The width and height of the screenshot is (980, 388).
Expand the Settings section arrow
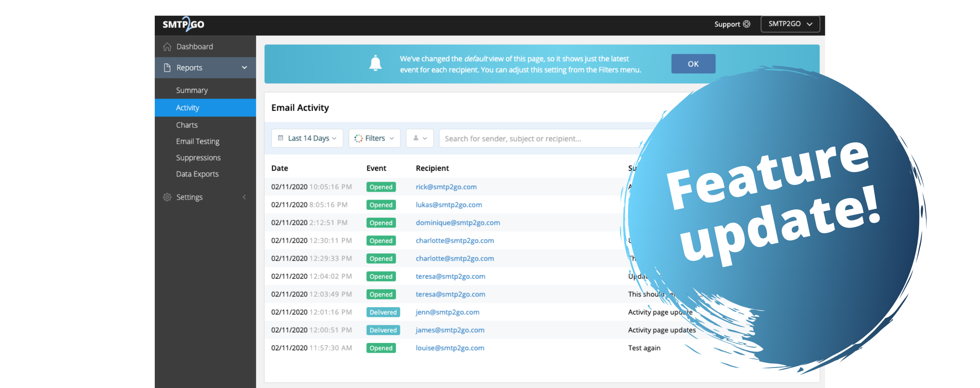[x=245, y=197]
